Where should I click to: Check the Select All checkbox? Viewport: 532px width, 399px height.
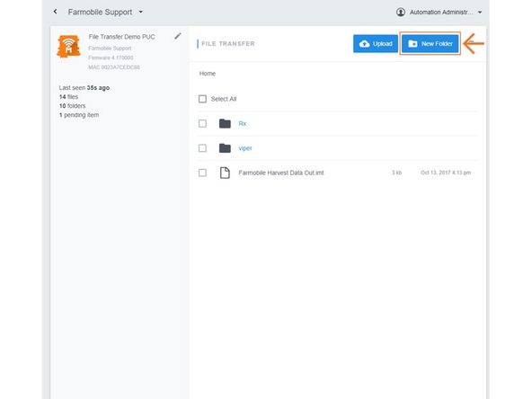tap(202, 99)
